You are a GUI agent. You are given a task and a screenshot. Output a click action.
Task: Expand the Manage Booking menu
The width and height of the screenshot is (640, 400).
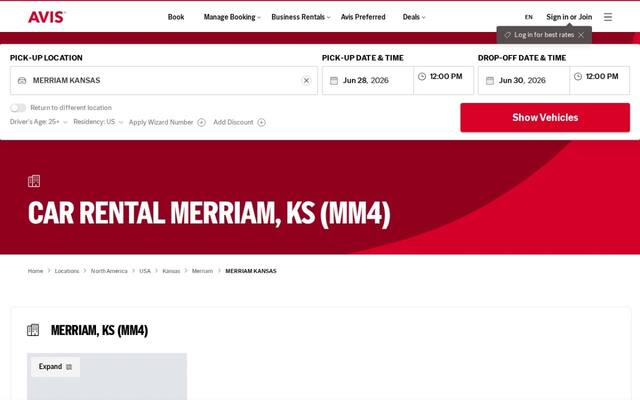[x=232, y=17]
